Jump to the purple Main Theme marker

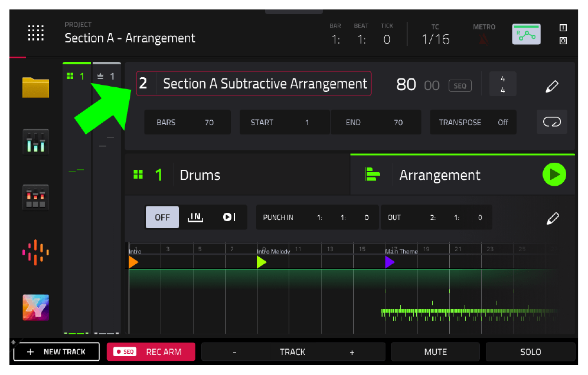390,262
